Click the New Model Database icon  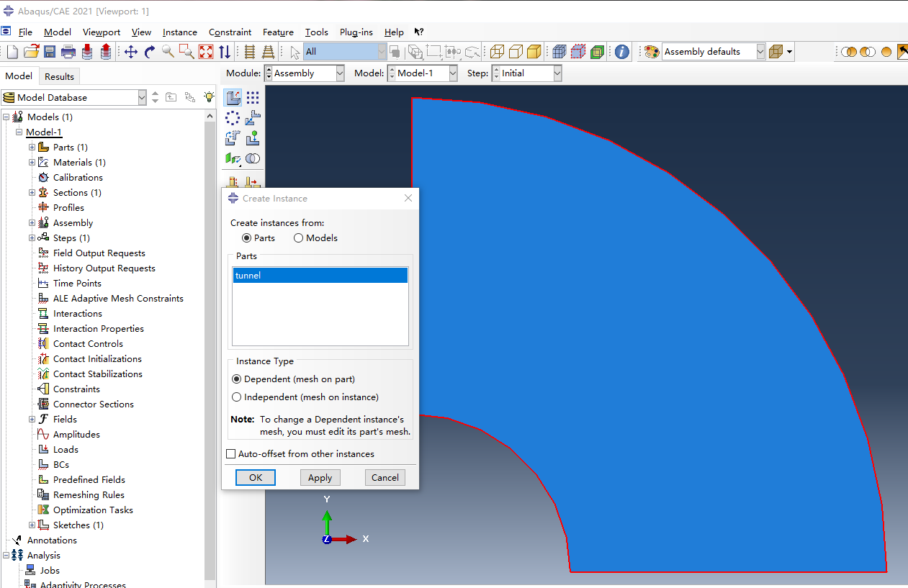click(12, 52)
